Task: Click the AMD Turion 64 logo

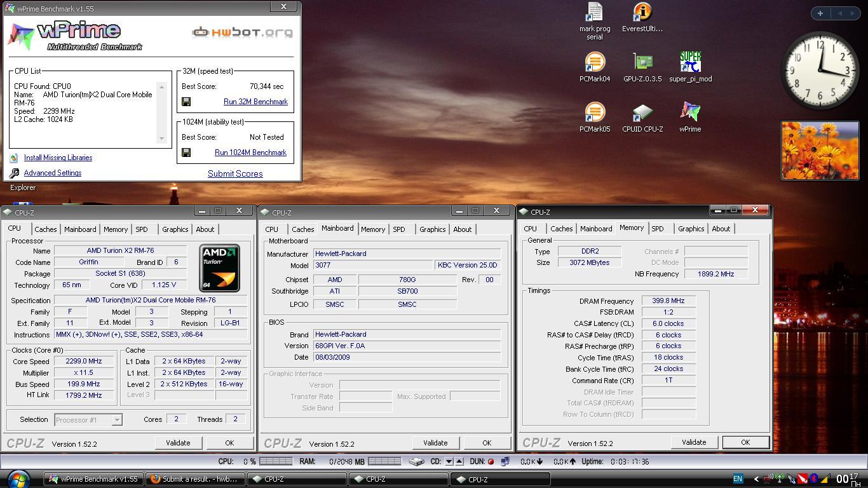Action: pyautogui.click(x=219, y=268)
